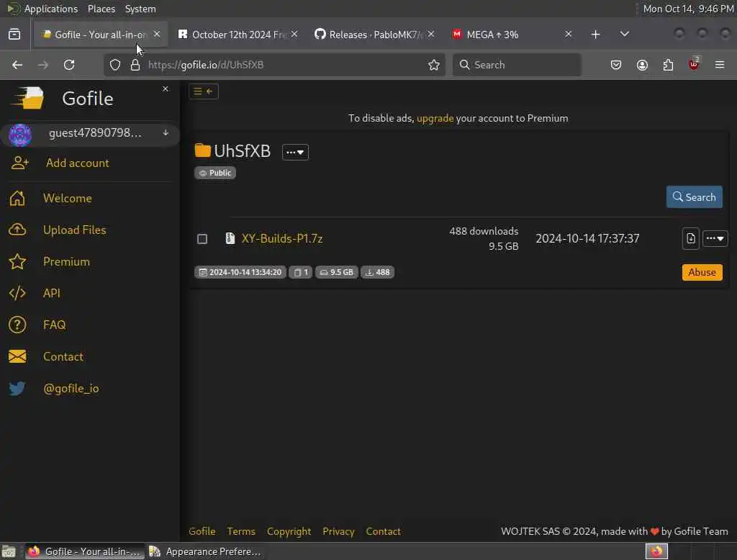Click the guest account avatar

pos(20,135)
